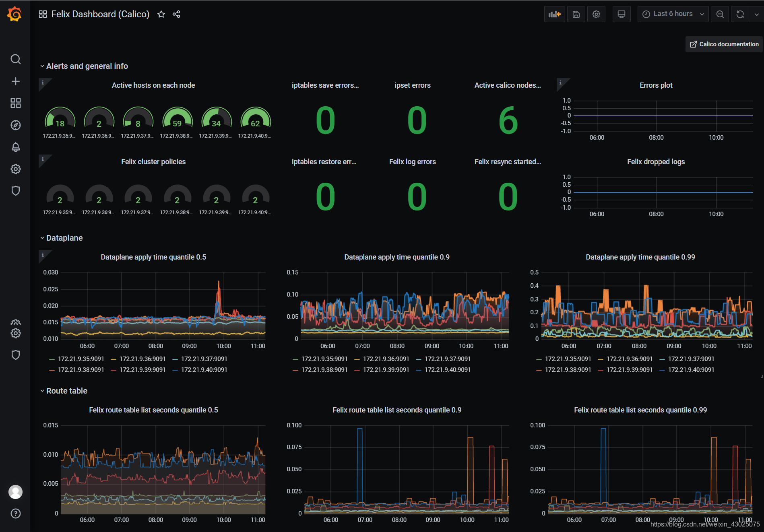
Task: Click the Felix Dashboard (Calico) title
Action: pos(100,14)
